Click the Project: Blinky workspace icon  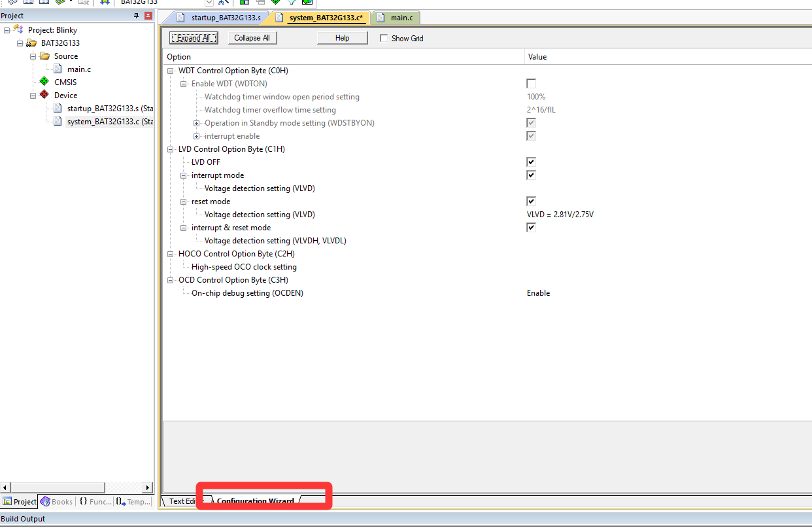[18, 29]
